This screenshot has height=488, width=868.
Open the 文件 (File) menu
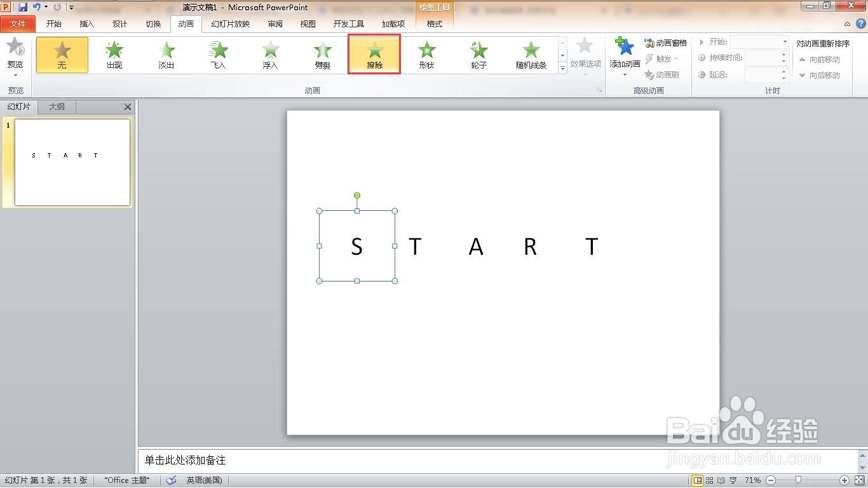tap(18, 24)
